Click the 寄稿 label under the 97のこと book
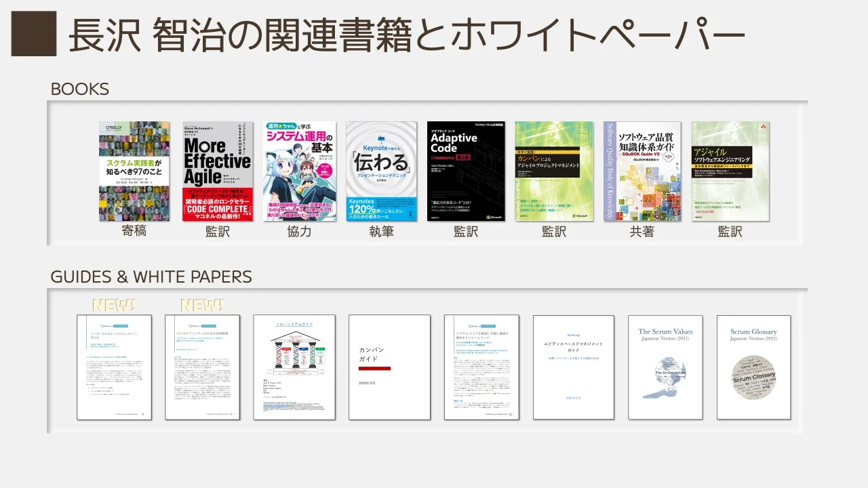 [x=134, y=231]
